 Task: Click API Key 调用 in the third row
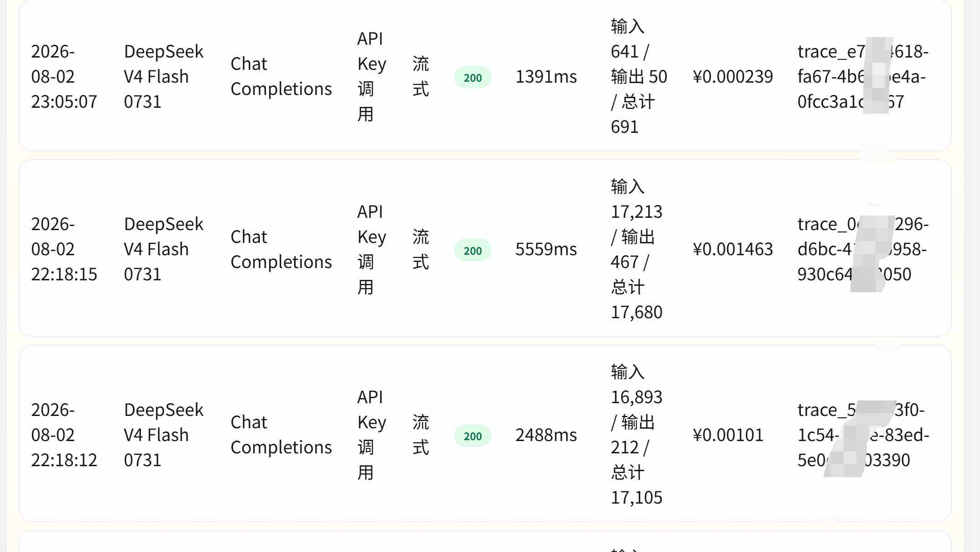[371, 435]
